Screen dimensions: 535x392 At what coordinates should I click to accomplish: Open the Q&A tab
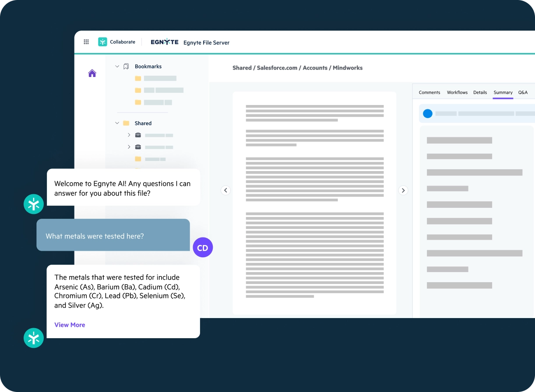click(x=523, y=92)
